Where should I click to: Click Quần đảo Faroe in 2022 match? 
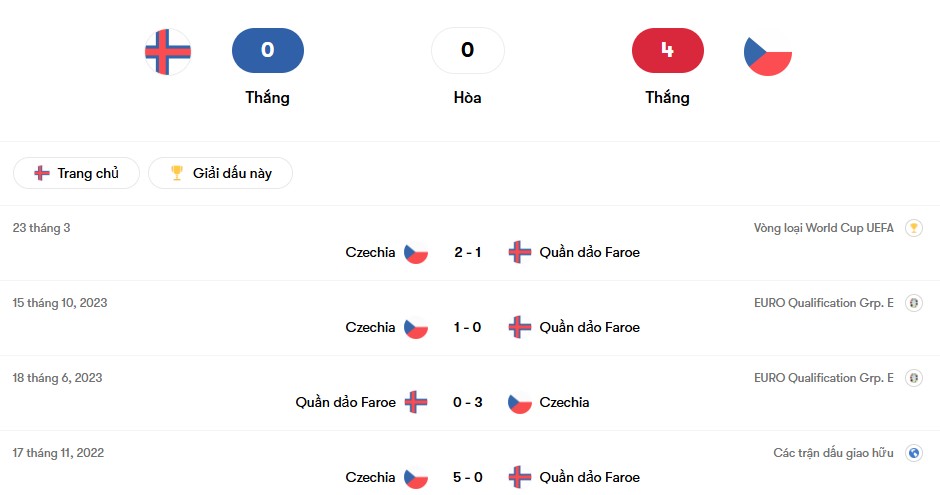pos(589,477)
